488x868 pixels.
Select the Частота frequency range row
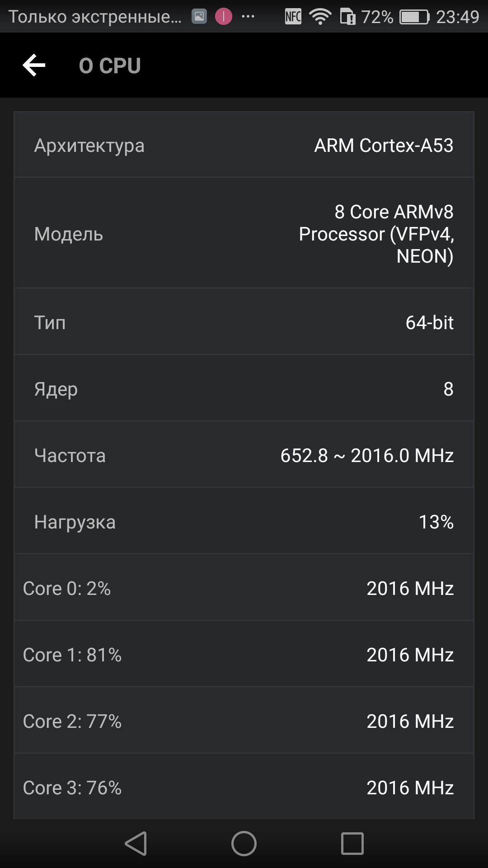[x=244, y=455]
